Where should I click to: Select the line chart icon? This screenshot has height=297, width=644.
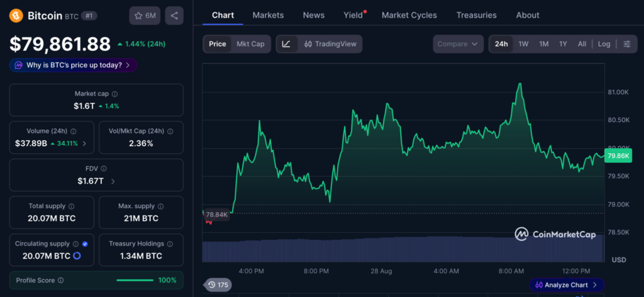[x=287, y=44]
